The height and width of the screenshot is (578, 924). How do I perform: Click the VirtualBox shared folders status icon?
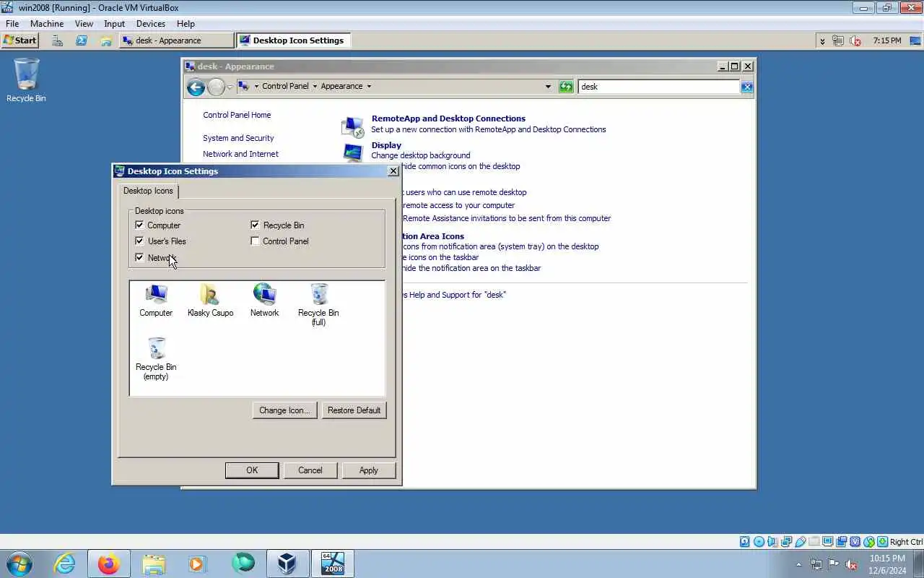coord(814,542)
